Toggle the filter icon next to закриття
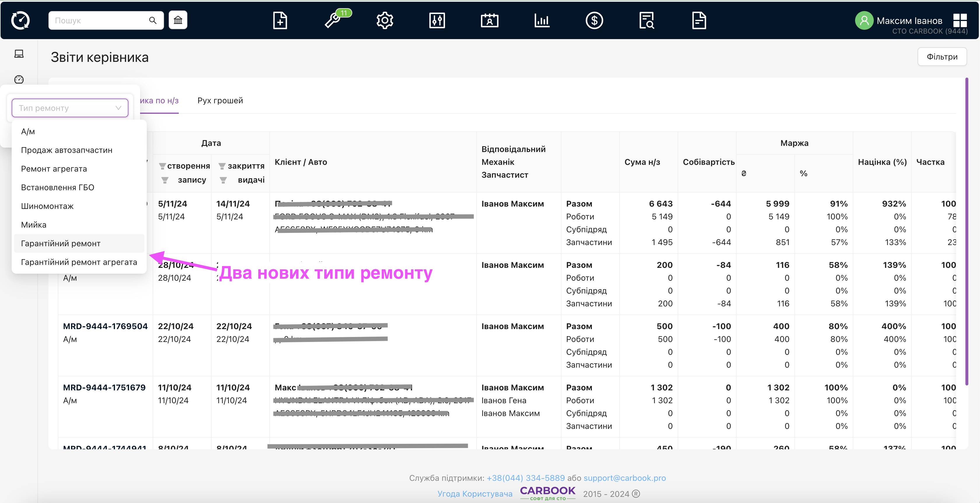 (x=222, y=166)
